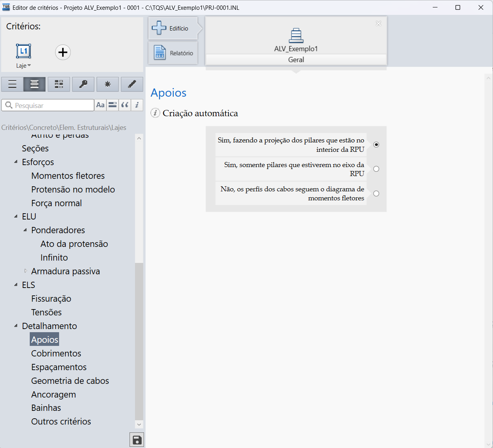Toggle whole-word match search option
Screen dimensions: 493x448
pyautogui.click(x=113, y=105)
